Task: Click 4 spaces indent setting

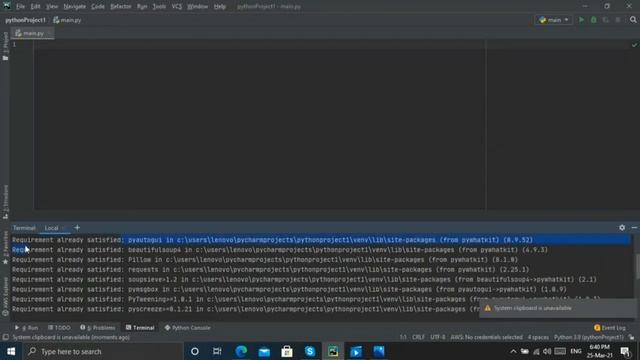Action: tap(538, 338)
